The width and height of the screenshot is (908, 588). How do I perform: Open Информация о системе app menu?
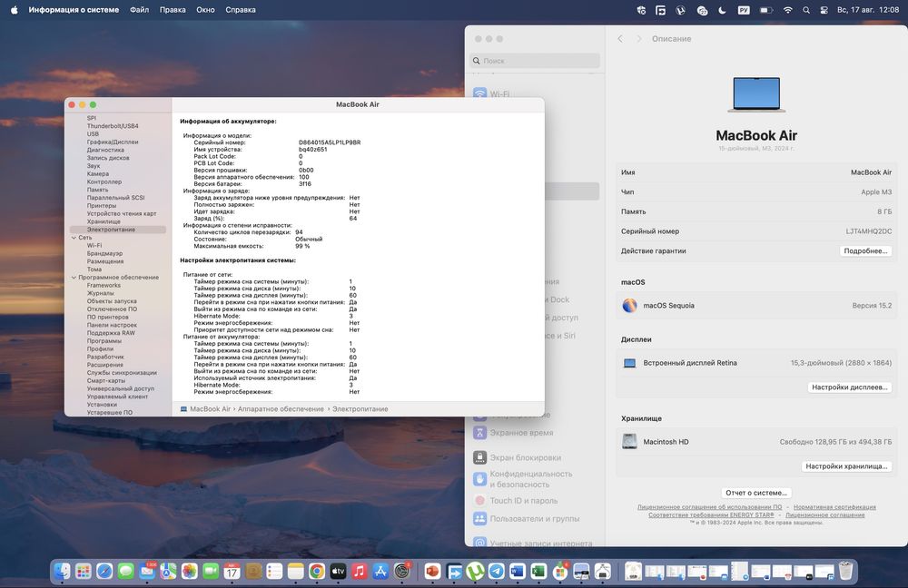click(x=74, y=10)
